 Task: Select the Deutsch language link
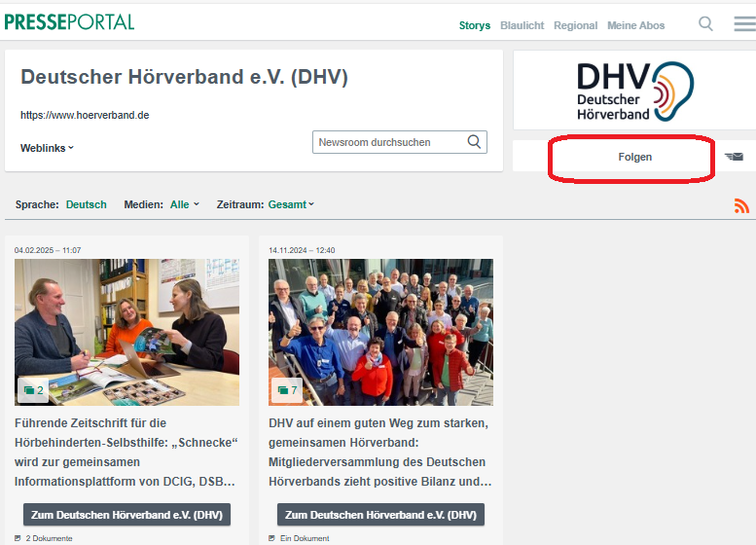click(x=87, y=204)
